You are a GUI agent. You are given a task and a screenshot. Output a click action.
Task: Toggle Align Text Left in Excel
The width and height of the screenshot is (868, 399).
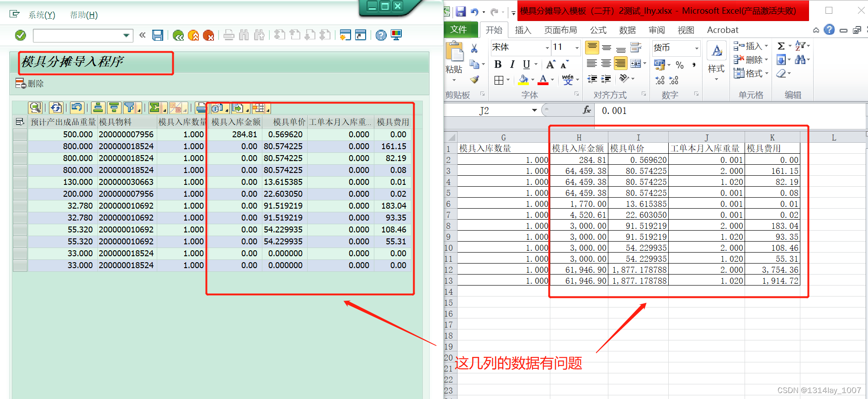pyautogui.click(x=592, y=63)
